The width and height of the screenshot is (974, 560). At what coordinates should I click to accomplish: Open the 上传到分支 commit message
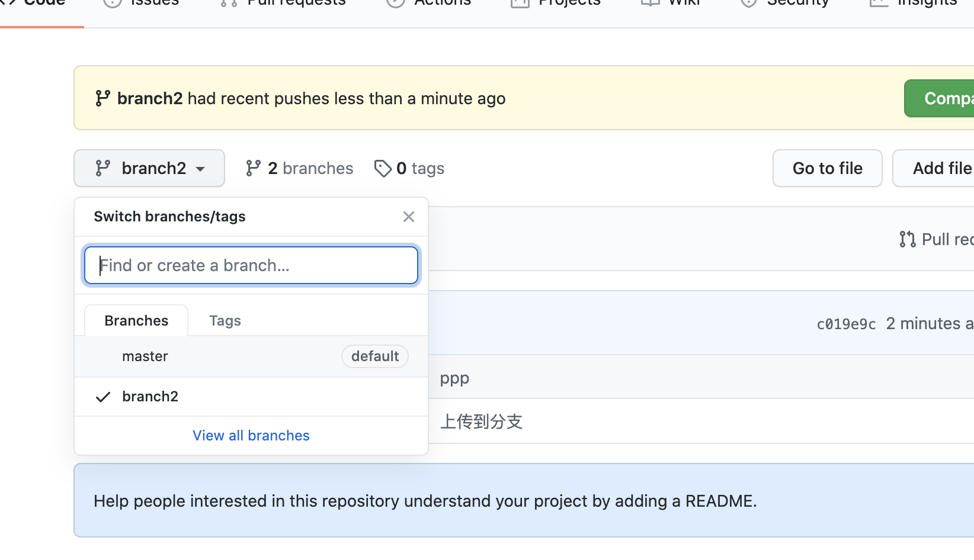pyautogui.click(x=481, y=421)
